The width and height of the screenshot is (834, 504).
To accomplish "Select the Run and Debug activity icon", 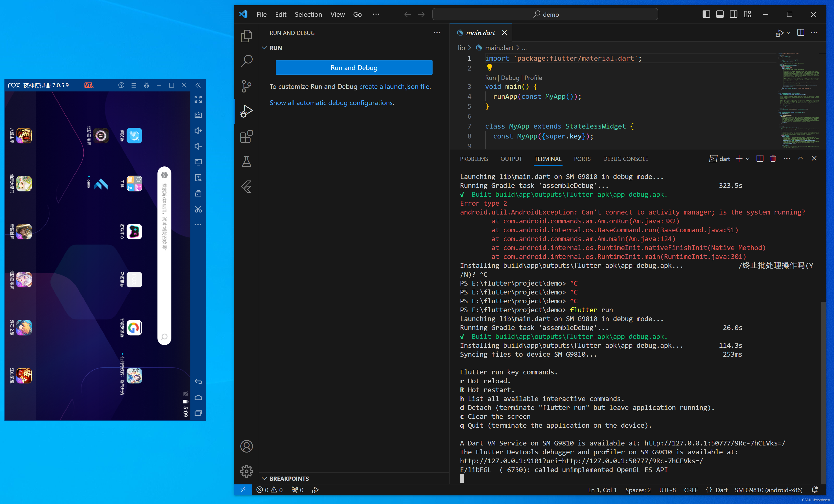I will pos(246,111).
